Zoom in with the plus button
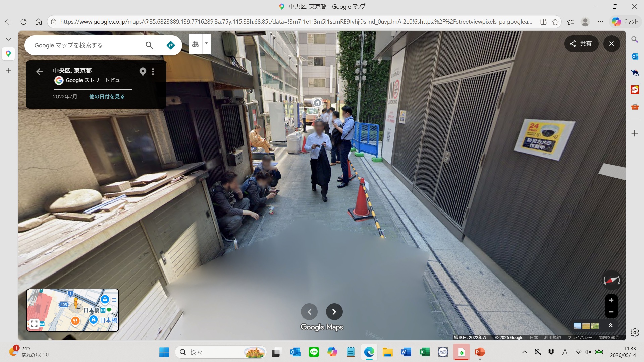Viewport: 644px width, 362px height. tap(611, 300)
